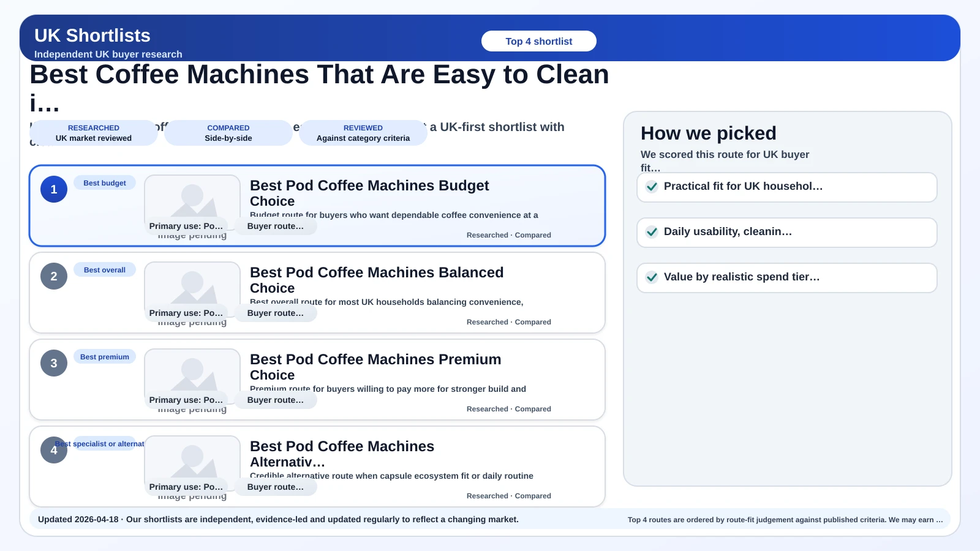Select the Value by realistic spend tier criterion
This screenshot has height=551, width=980.
(x=787, y=278)
